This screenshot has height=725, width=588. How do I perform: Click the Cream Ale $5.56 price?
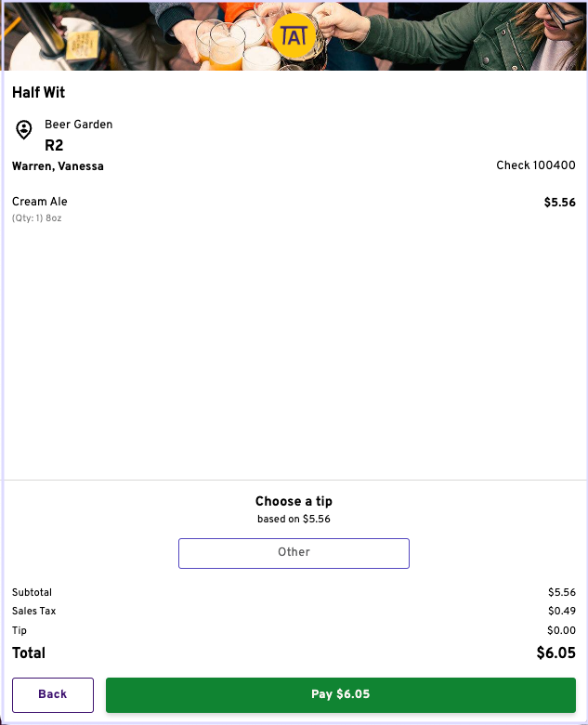pos(559,203)
